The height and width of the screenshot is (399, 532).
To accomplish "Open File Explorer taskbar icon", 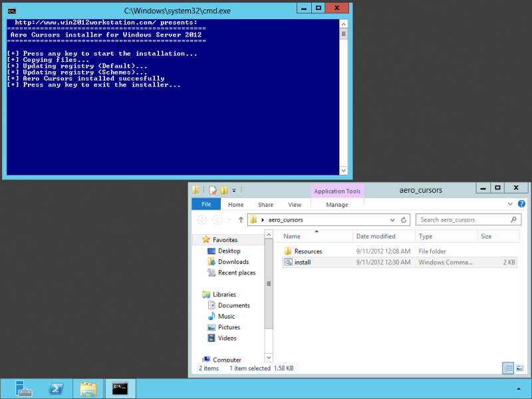I will (88, 388).
